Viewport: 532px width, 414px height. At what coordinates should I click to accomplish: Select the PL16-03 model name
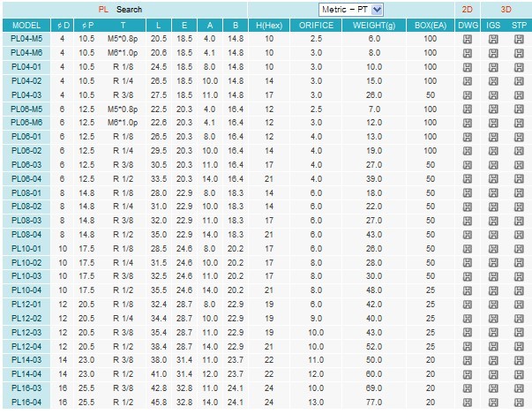coord(26,388)
